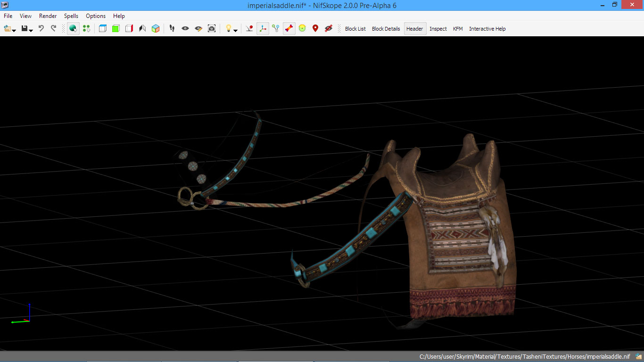
Task: Expand the open file dropdown arrow
Action: click(x=14, y=31)
